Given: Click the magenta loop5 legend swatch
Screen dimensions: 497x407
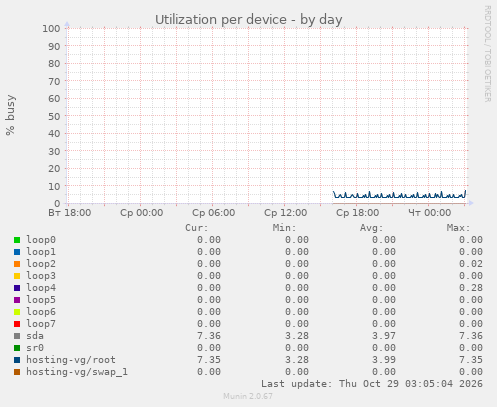Looking at the screenshot, I should [x=17, y=300].
